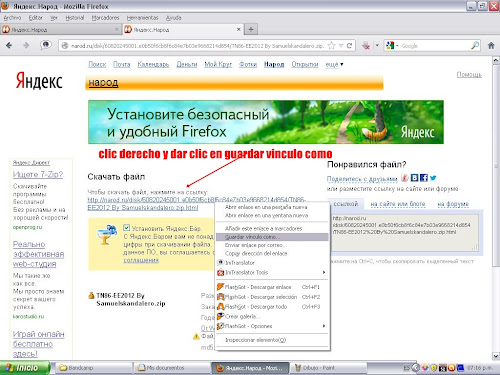
Task: Click the Facebook share icon
Action: click(424, 178)
